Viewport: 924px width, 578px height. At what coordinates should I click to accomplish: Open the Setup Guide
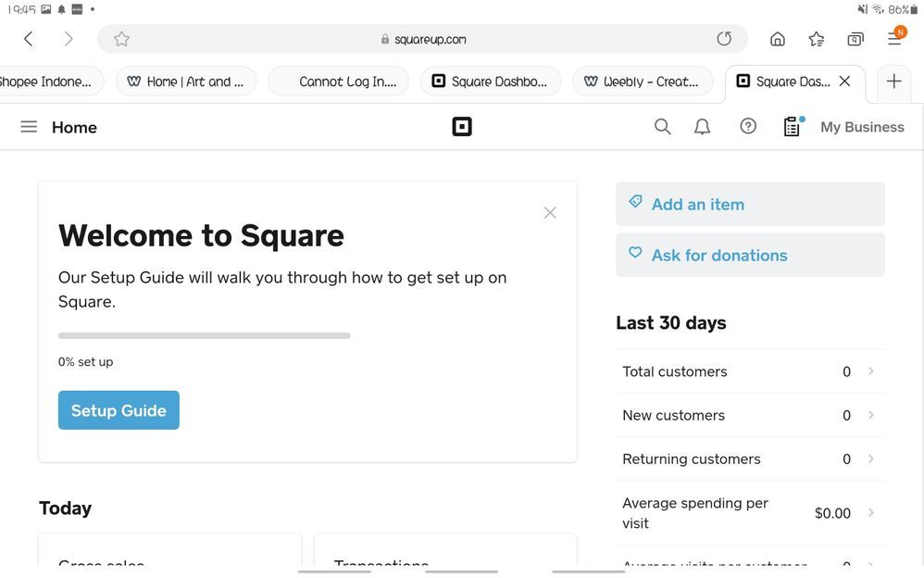coord(119,410)
